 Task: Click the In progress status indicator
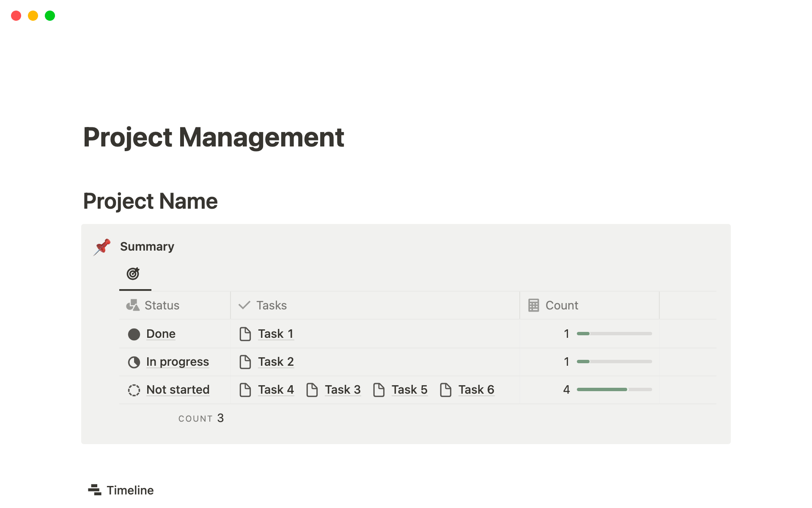[x=134, y=362]
